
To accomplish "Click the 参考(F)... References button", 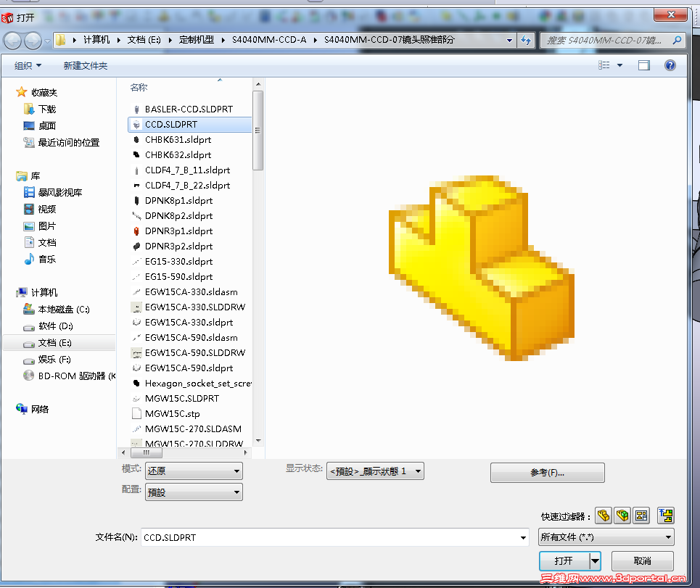I will coord(548,473).
